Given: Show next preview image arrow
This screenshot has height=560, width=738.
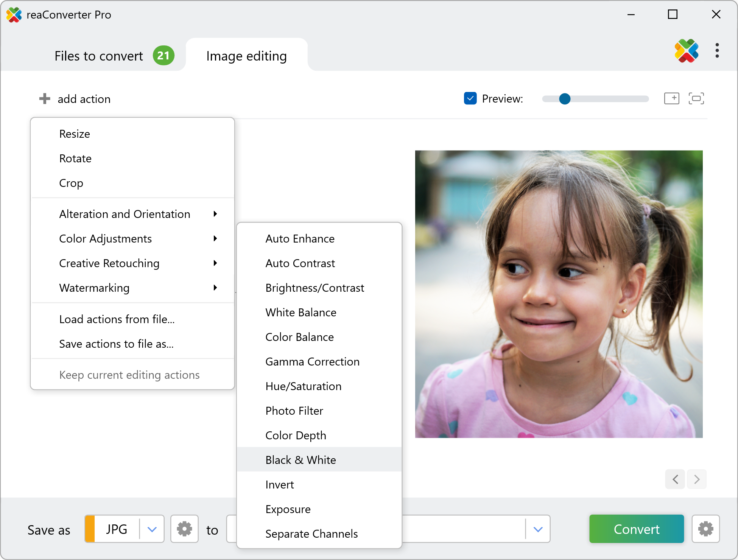Looking at the screenshot, I should 697,479.
